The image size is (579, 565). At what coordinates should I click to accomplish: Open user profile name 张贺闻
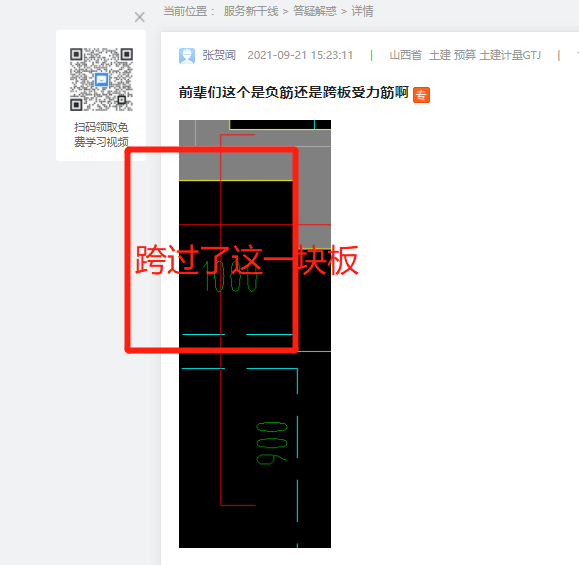pos(219,55)
